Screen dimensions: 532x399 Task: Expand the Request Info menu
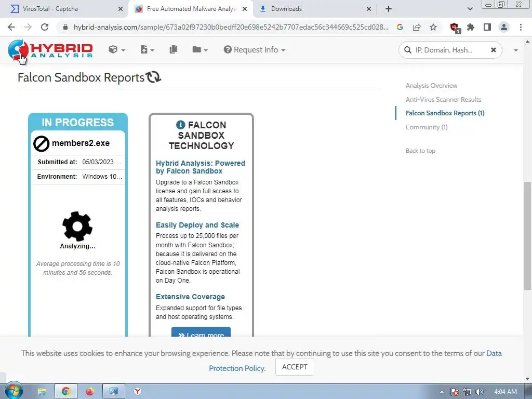pyautogui.click(x=255, y=50)
